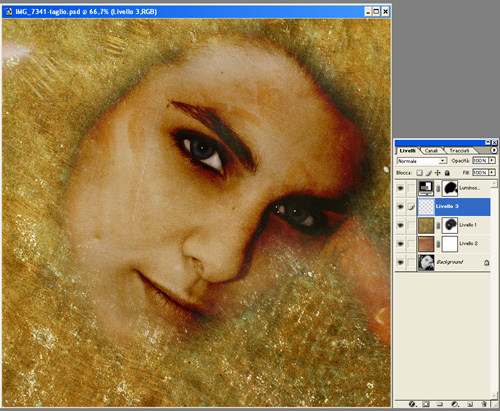Open the Normale blend mode dropdown
Image resolution: width=500 pixels, height=411 pixels.
(x=422, y=161)
